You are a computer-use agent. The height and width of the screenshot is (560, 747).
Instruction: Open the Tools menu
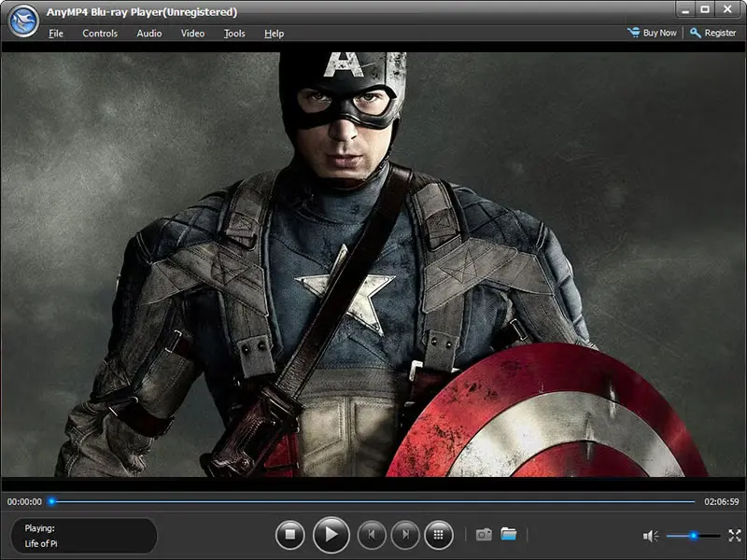click(x=234, y=34)
